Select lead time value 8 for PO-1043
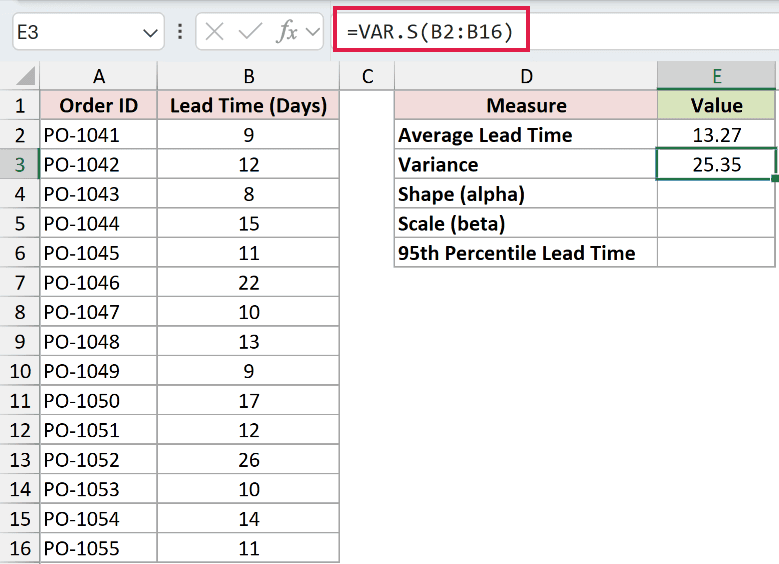 pos(248,194)
